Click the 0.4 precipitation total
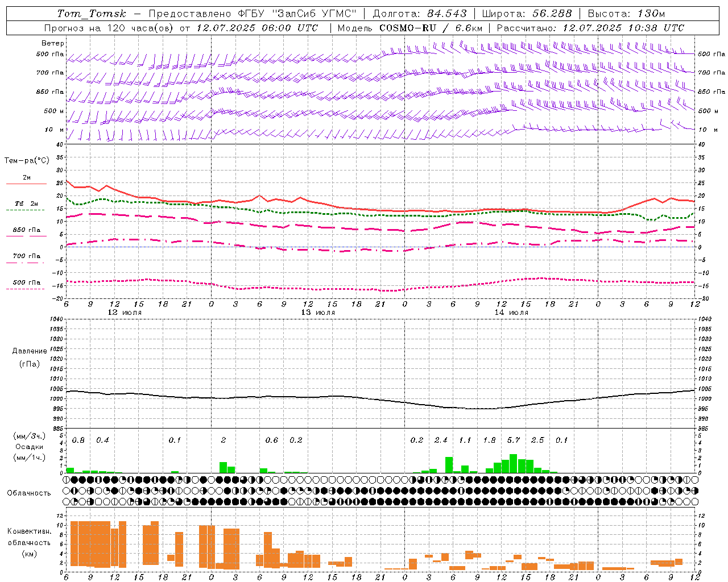The width and height of the screenshot is (728, 582). pyautogui.click(x=102, y=440)
